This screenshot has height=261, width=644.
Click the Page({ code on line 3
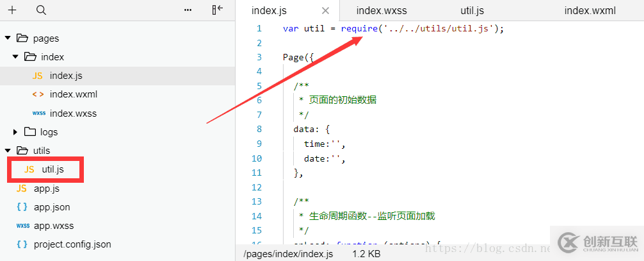298,57
